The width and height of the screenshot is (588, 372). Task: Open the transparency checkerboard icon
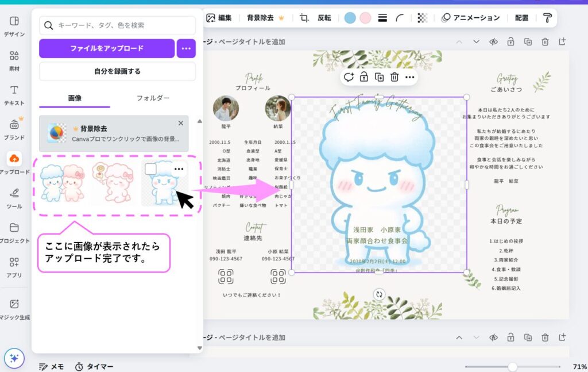(x=423, y=18)
